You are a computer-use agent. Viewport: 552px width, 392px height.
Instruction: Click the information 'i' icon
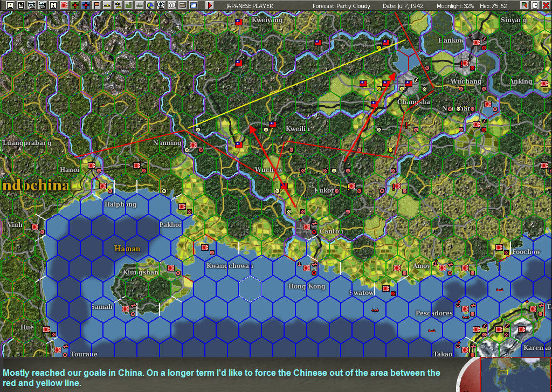coord(53,5)
